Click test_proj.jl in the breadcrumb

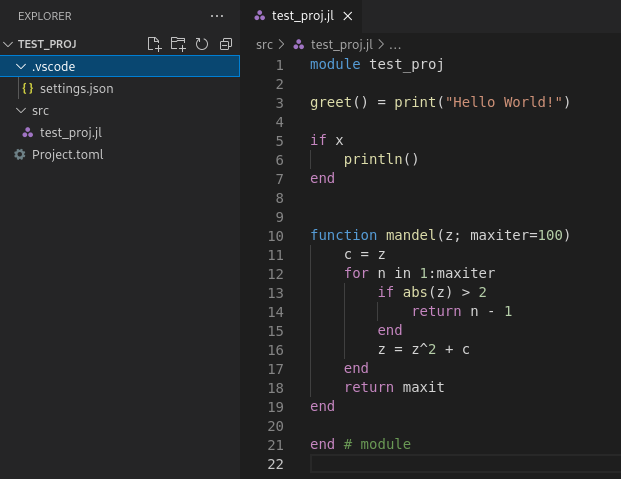(342, 45)
